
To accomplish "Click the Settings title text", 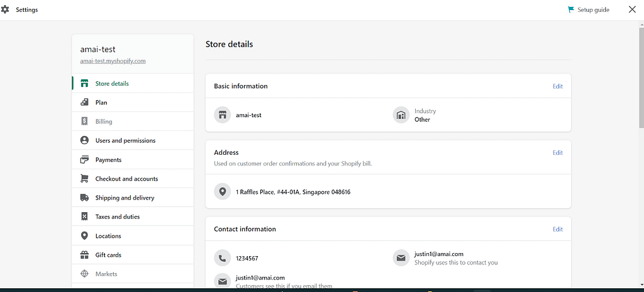I will point(26,10).
